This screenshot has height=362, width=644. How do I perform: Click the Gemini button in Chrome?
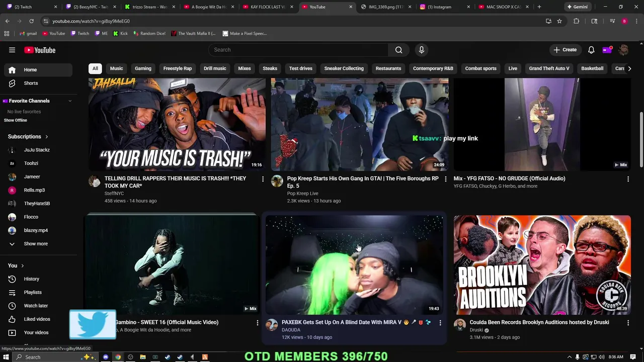coord(577,7)
